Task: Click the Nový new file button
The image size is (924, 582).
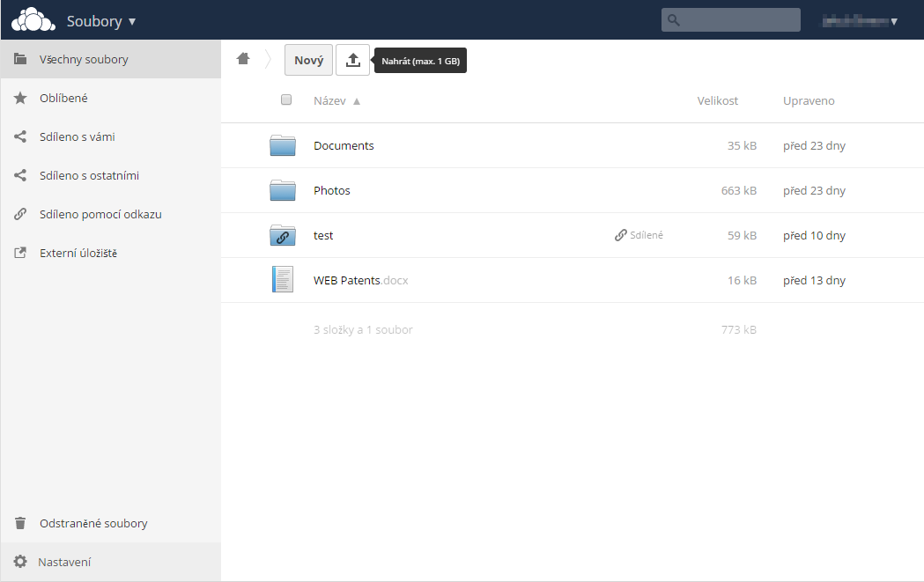Action: [x=309, y=60]
